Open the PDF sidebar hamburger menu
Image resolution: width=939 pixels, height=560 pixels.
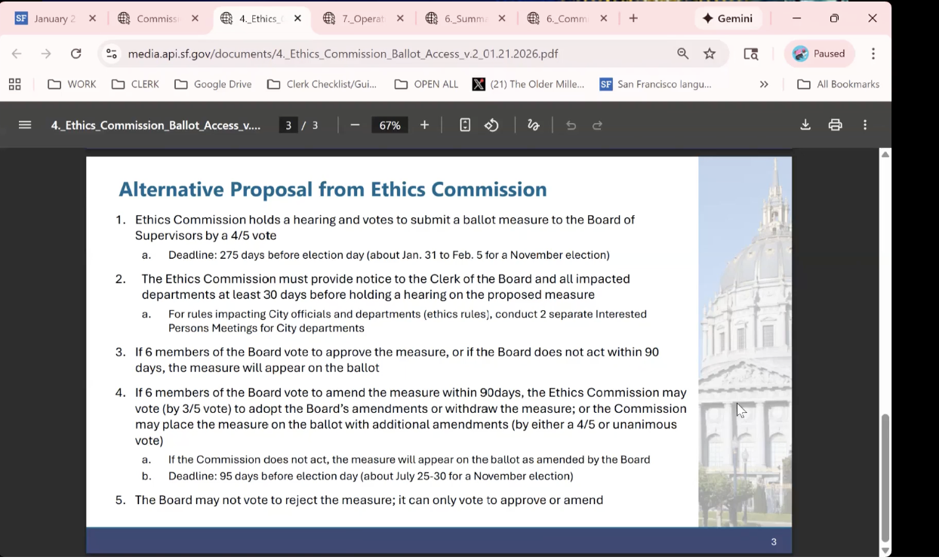25,125
